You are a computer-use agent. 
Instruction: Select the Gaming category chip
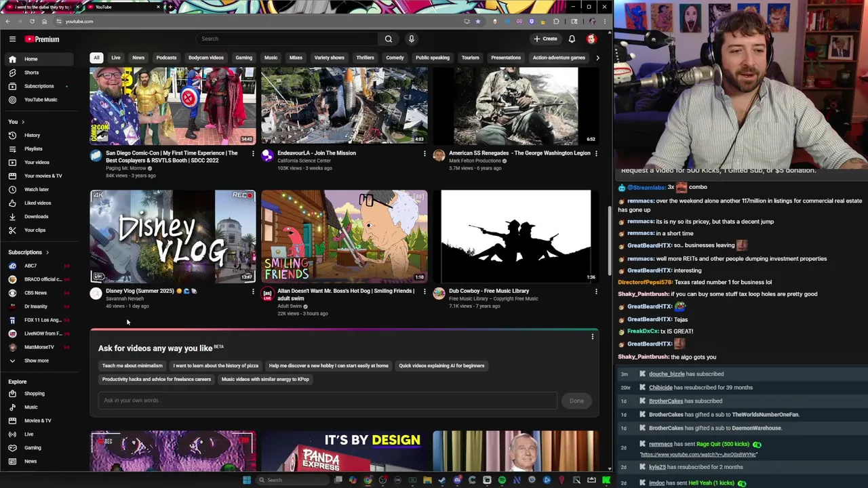[243, 58]
